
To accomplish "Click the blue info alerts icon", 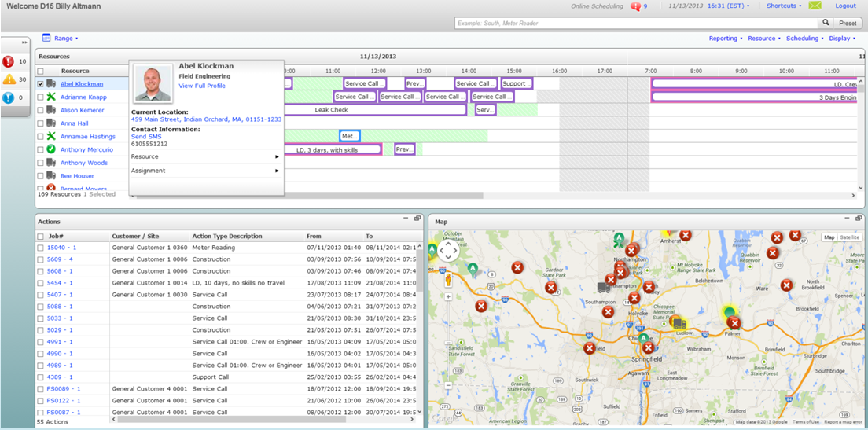I will coord(9,97).
